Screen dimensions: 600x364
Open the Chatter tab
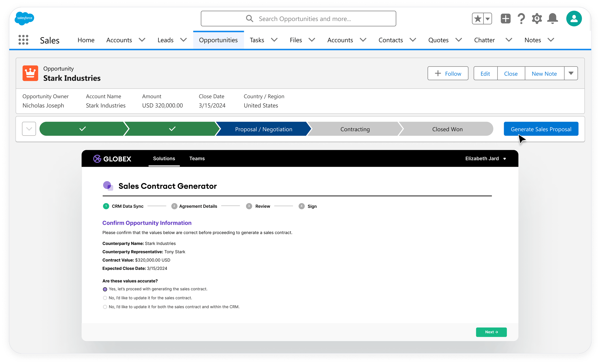pyautogui.click(x=484, y=40)
